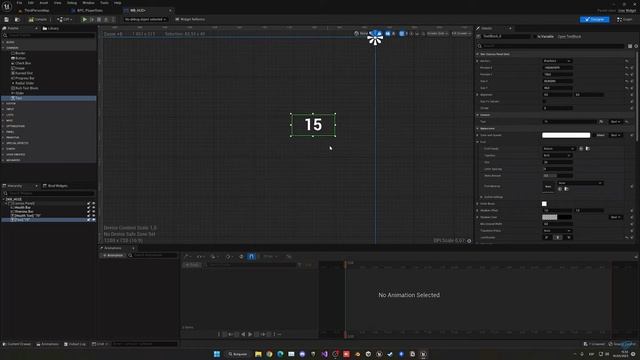Toggle visibility eye for Canvas Panel
Viewport: 640px width, 360px height.
[93, 203]
